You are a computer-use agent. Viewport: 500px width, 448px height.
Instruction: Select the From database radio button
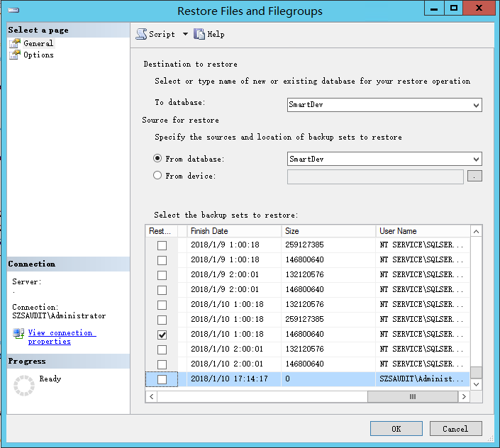[157, 159]
